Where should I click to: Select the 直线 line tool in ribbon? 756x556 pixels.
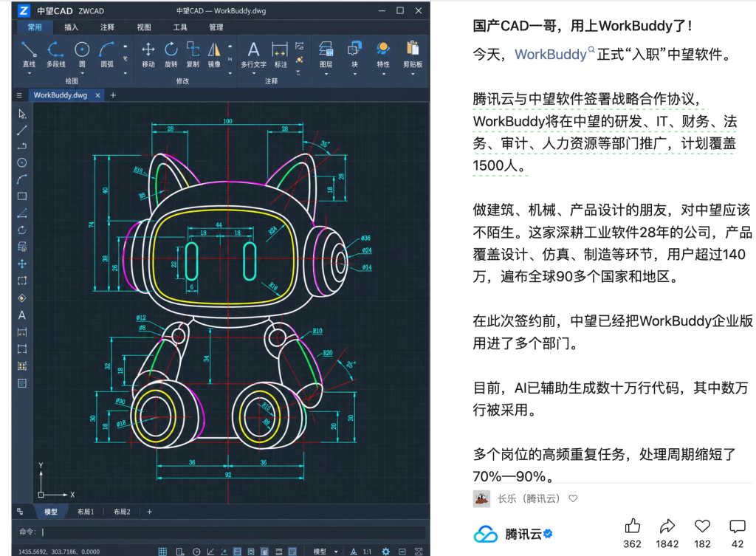tap(29, 54)
